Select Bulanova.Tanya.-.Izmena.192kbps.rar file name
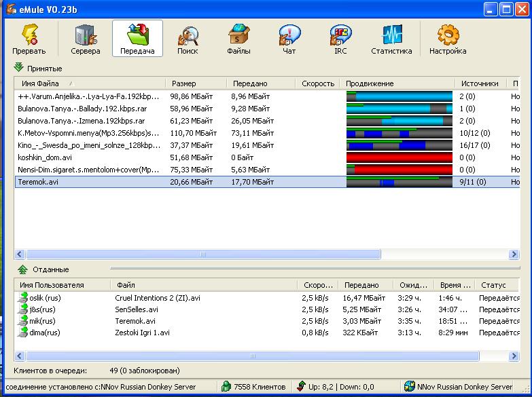The height and width of the screenshot is (397, 532). (81, 121)
